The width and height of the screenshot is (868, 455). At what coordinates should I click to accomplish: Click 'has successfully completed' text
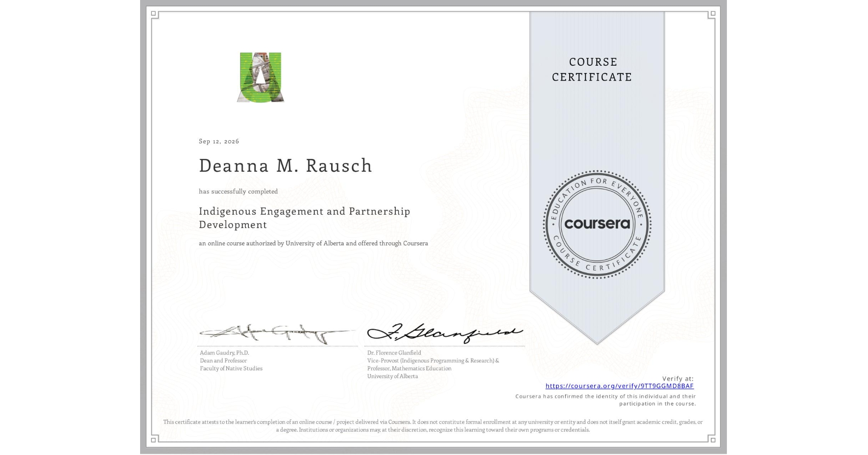click(x=238, y=191)
